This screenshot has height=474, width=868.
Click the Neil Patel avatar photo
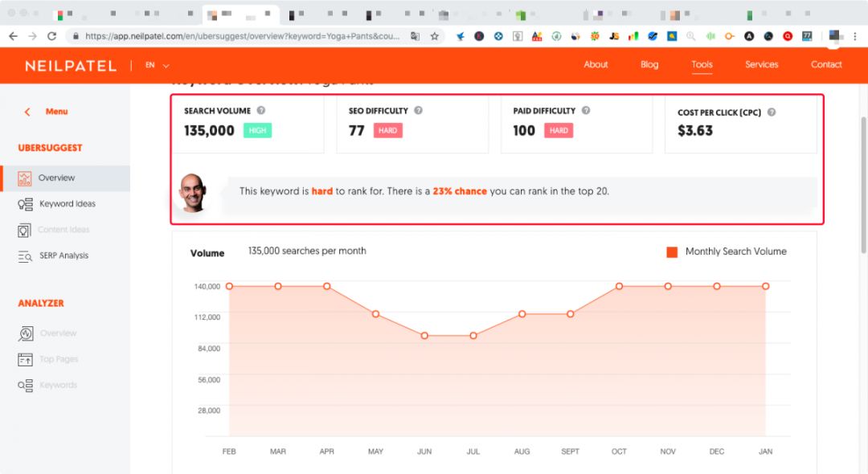click(193, 193)
